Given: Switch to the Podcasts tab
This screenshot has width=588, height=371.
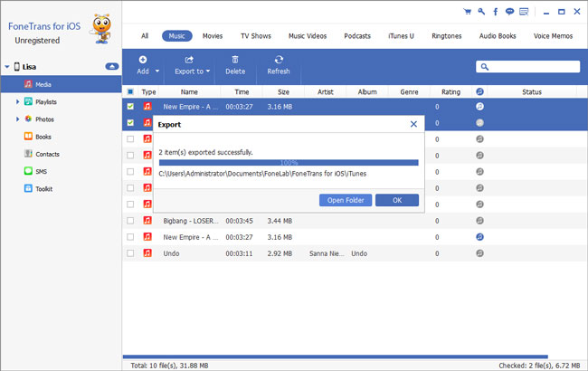Looking at the screenshot, I should coord(357,36).
